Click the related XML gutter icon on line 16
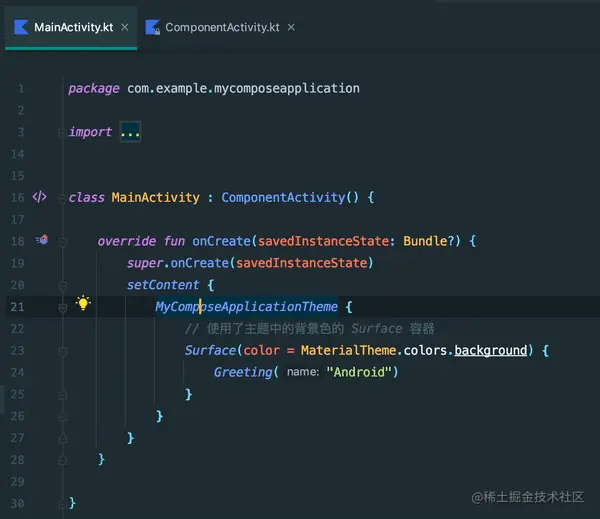Image resolution: width=600 pixels, height=519 pixels. point(40,197)
